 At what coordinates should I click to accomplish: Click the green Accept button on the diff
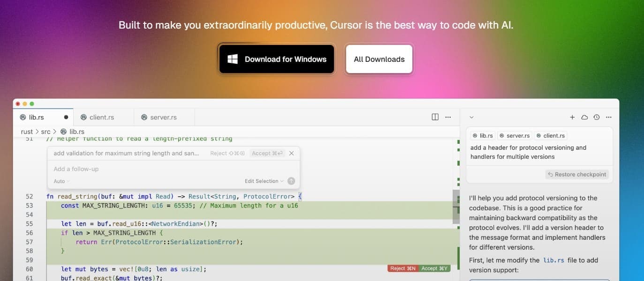tap(435, 268)
